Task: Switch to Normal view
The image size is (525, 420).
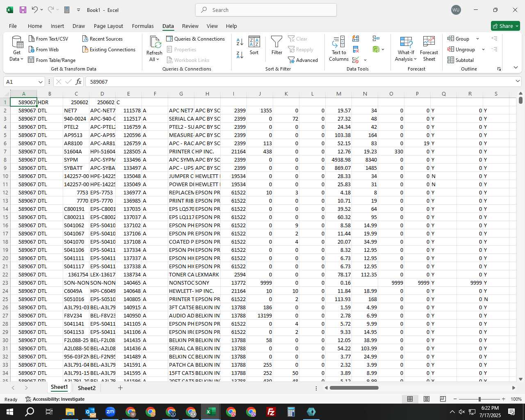Action: [x=410, y=399]
